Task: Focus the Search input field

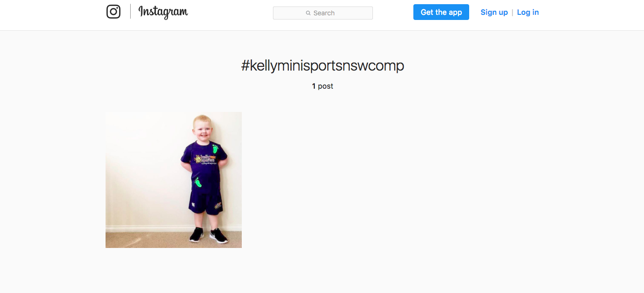Action: (323, 13)
